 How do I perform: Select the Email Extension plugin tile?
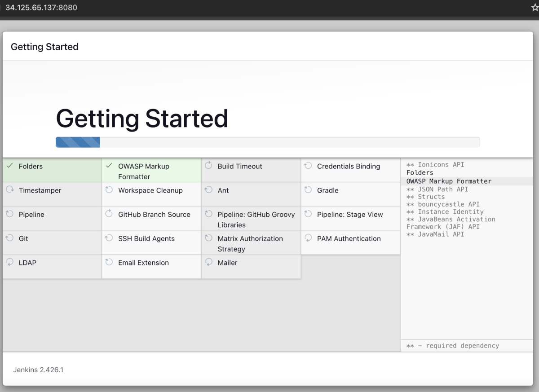tap(151, 267)
